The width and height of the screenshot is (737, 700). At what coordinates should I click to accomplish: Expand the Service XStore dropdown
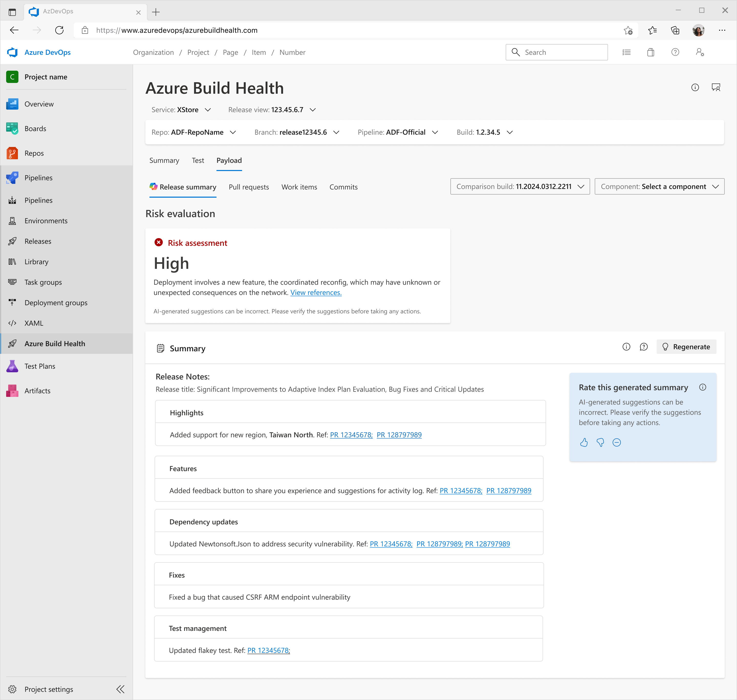point(181,110)
